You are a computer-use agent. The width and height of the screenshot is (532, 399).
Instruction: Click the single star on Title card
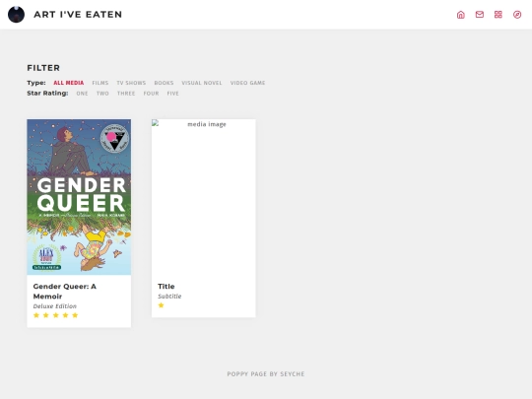[x=162, y=305]
